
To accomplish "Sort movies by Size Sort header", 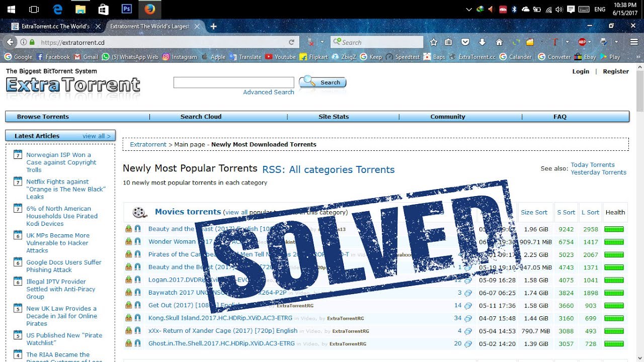I will (534, 212).
